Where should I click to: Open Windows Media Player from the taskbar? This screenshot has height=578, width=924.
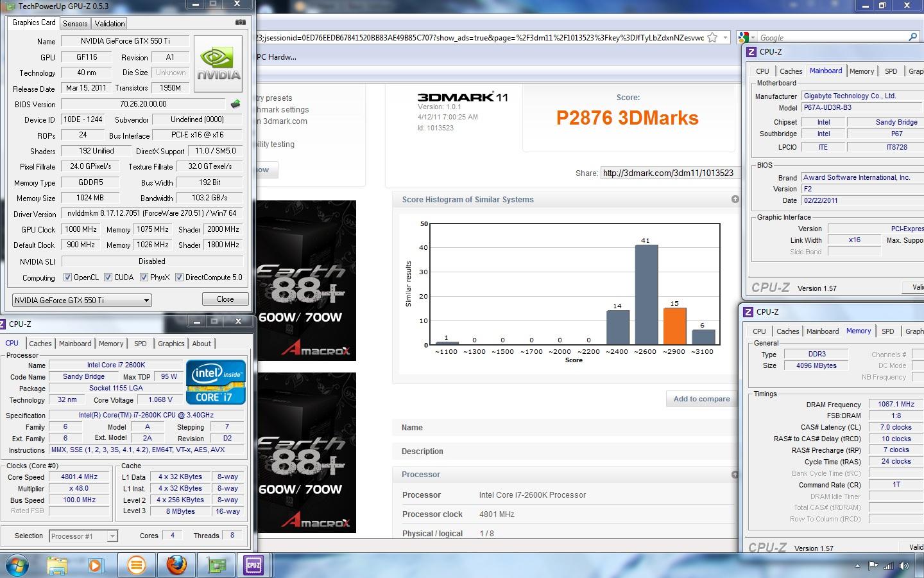[95, 565]
